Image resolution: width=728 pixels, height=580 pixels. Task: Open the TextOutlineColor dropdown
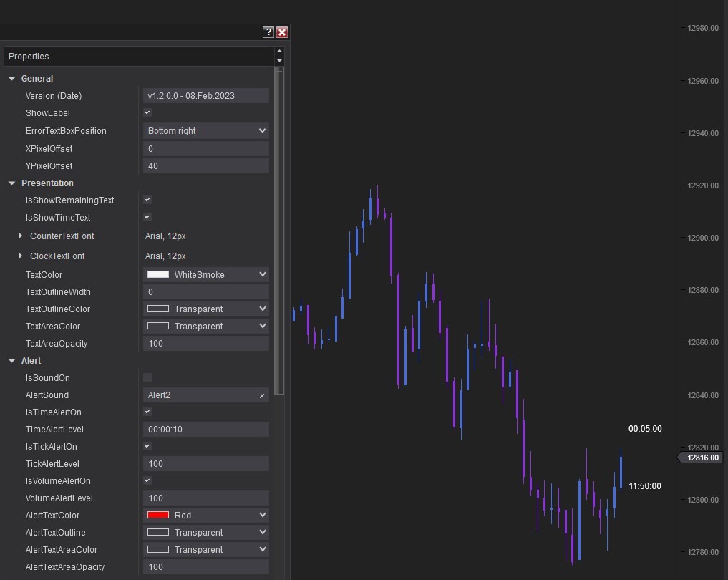point(263,309)
